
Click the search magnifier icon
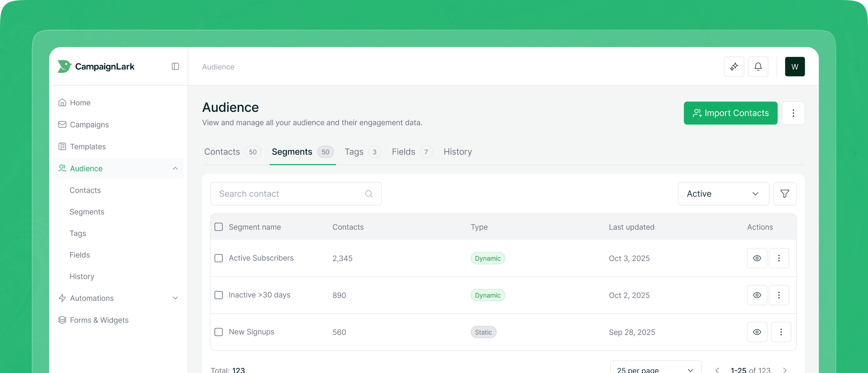tap(369, 194)
